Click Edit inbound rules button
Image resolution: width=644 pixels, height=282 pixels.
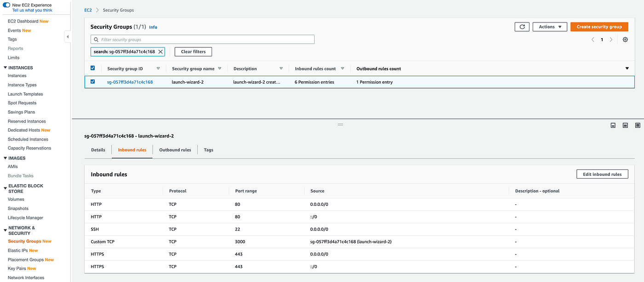click(602, 174)
